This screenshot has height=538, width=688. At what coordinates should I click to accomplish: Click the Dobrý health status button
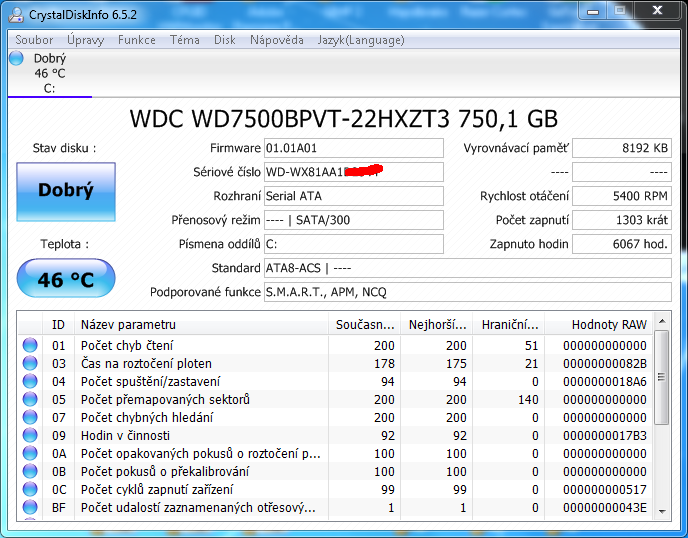(x=66, y=192)
